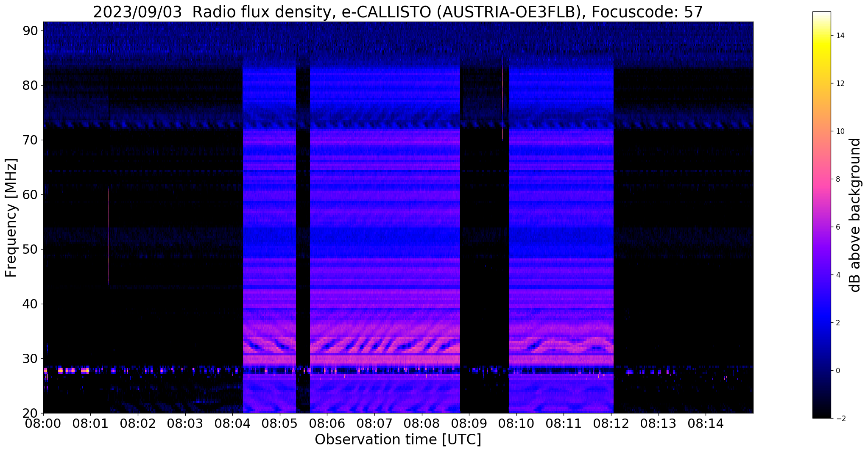
Task: Click the 08:11 time tick label
Action: (564, 423)
